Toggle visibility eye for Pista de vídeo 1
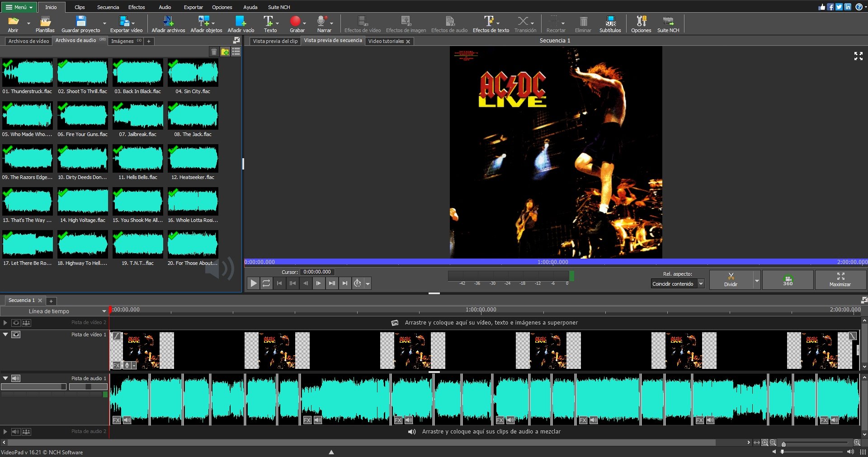 16,335
